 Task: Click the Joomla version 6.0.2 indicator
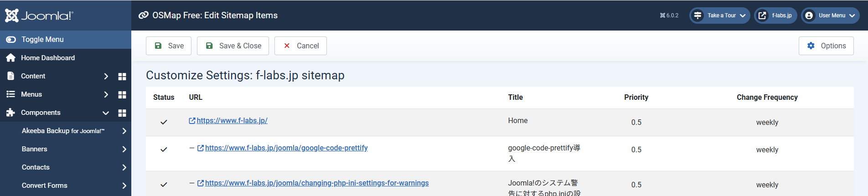(x=669, y=15)
